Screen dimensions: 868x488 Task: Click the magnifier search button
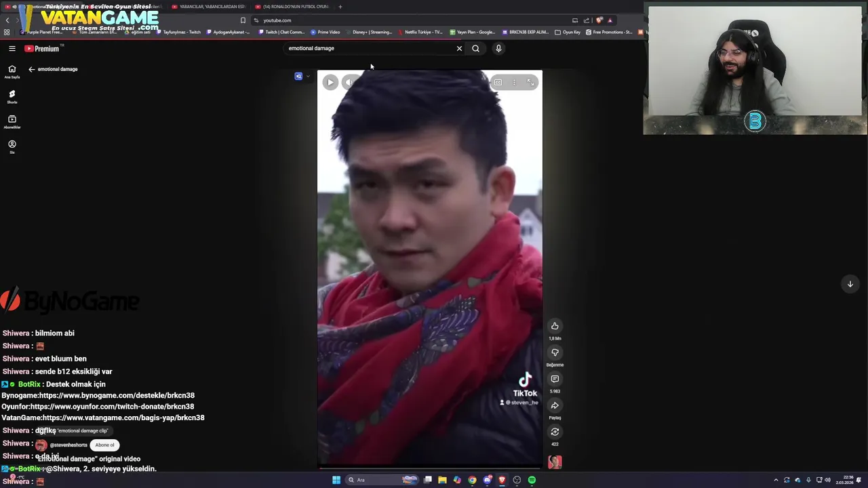coord(475,48)
